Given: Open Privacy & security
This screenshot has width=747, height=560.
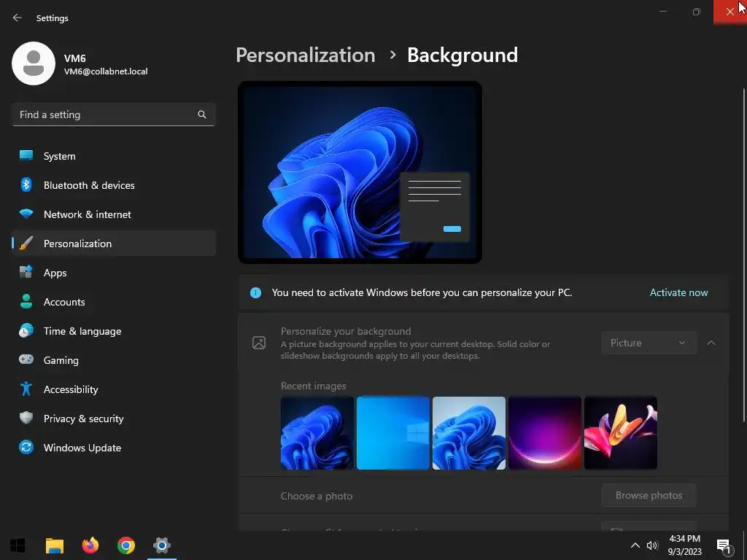Looking at the screenshot, I should [114, 418].
